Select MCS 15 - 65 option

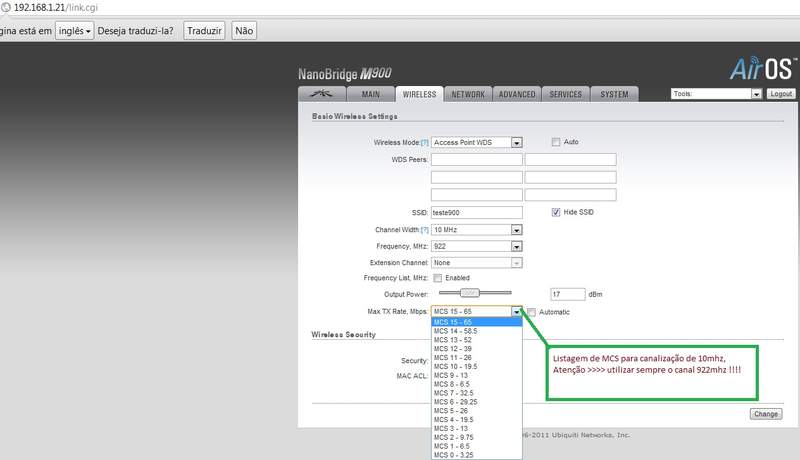tap(477, 322)
